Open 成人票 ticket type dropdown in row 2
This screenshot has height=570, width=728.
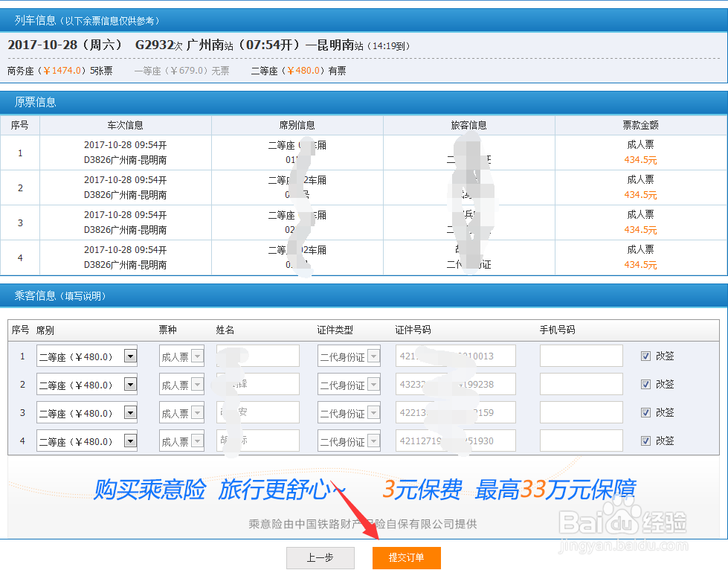(181, 385)
